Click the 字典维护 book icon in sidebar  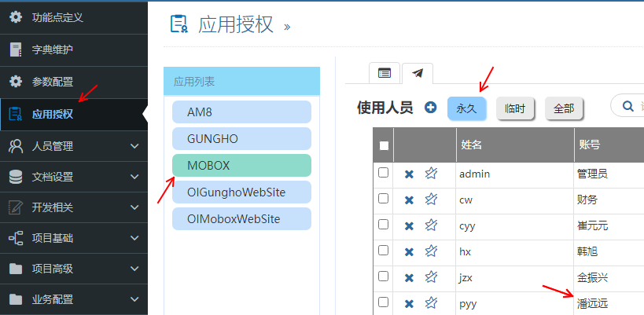(x=16, y=49)
